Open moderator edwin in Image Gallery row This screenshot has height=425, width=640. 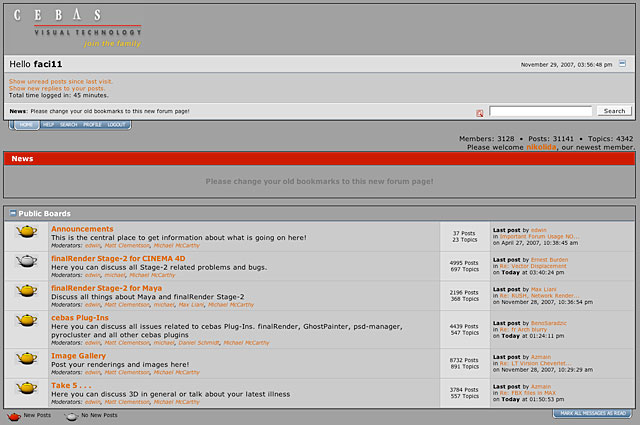click(x=93, y=372)
